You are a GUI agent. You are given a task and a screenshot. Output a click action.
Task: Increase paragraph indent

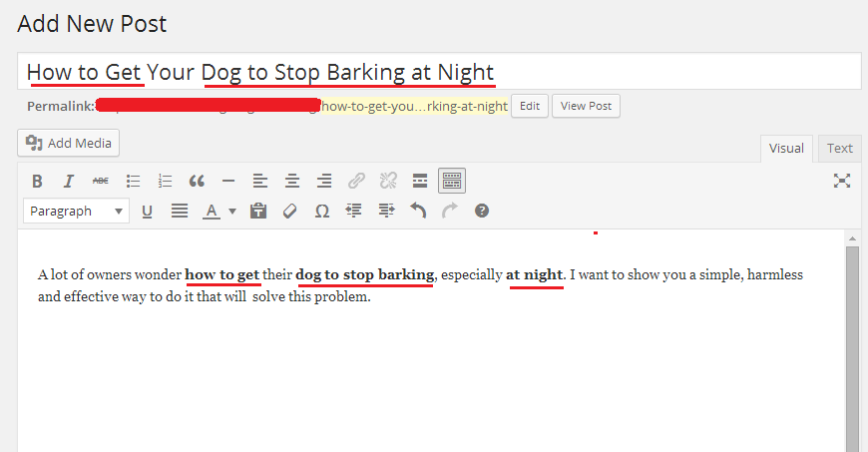click(386, 212)
